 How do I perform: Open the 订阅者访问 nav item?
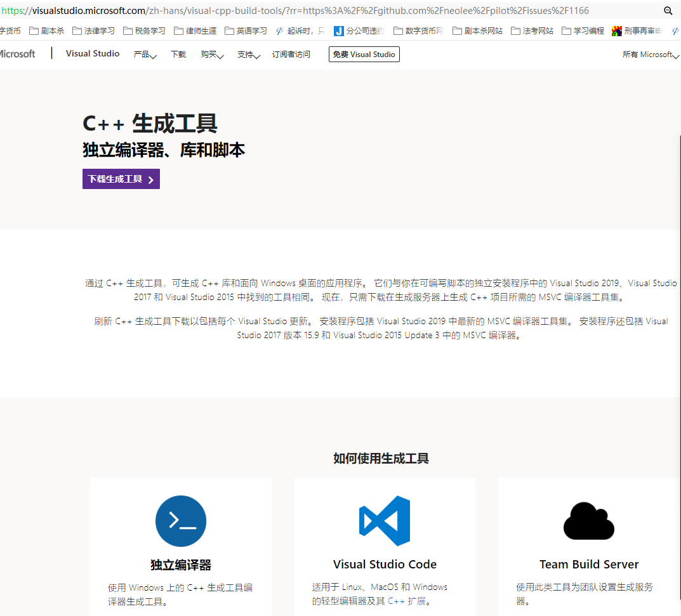[291, 55]
